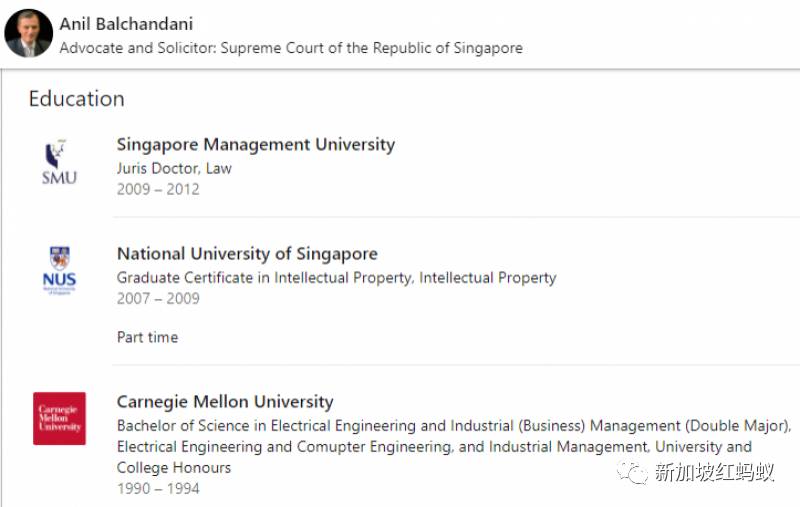Click the Advocate and Solicitor headline text
Image resolution: width=800 pixels, height=507 pixels.
tap(290, 48)
